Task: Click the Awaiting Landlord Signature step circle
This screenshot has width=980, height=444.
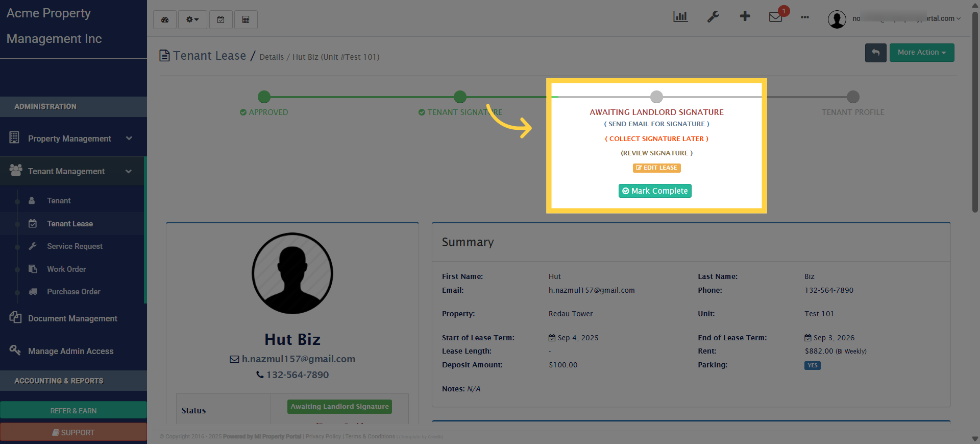Action: tap(656, 97)
